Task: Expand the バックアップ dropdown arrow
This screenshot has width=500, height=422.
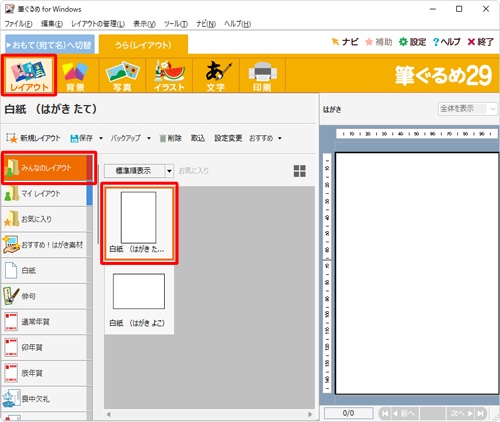Action: (x=149, y=138)
